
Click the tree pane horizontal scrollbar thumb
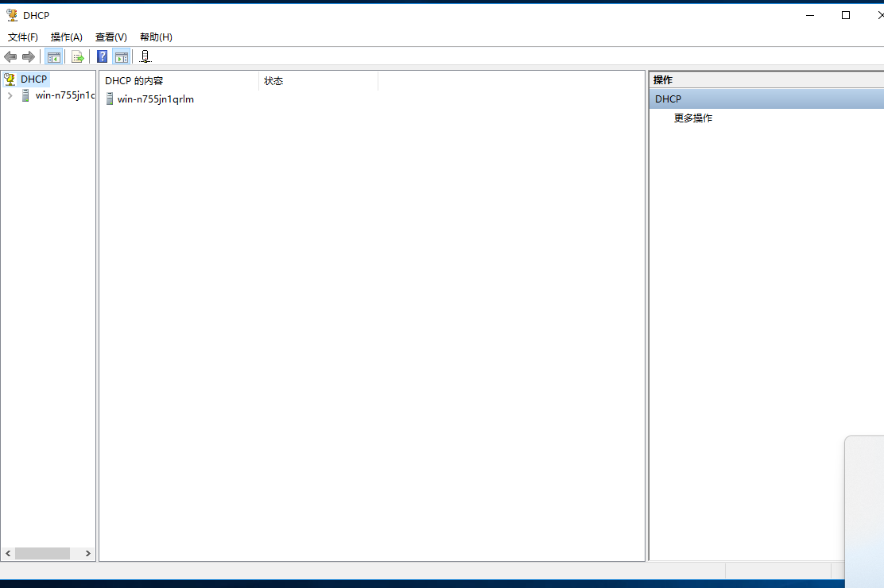tap(42, 554)
